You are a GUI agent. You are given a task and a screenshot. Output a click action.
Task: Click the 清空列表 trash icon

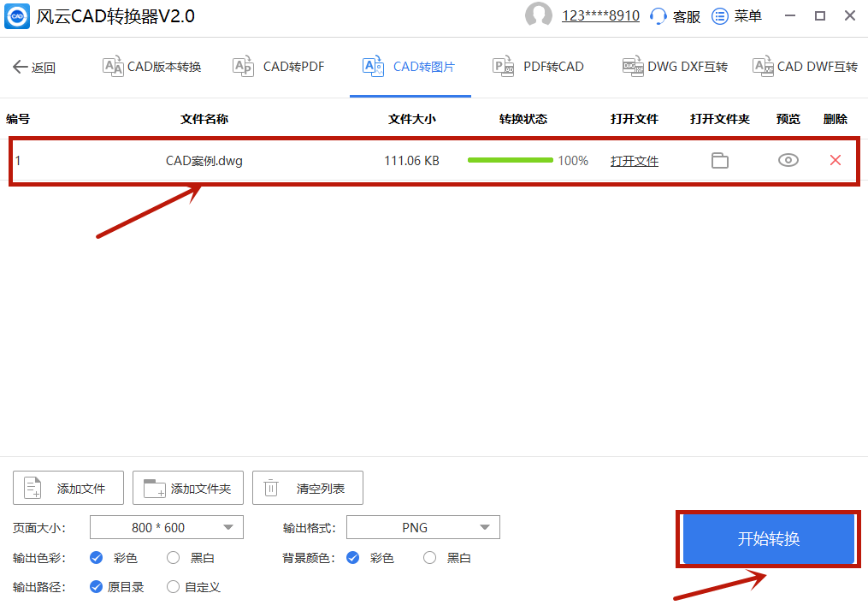click(x=272, y=487)
